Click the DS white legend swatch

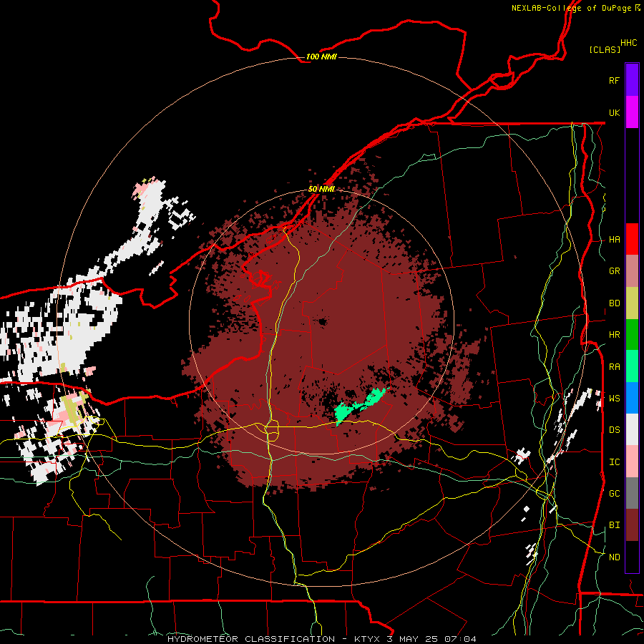632,429
